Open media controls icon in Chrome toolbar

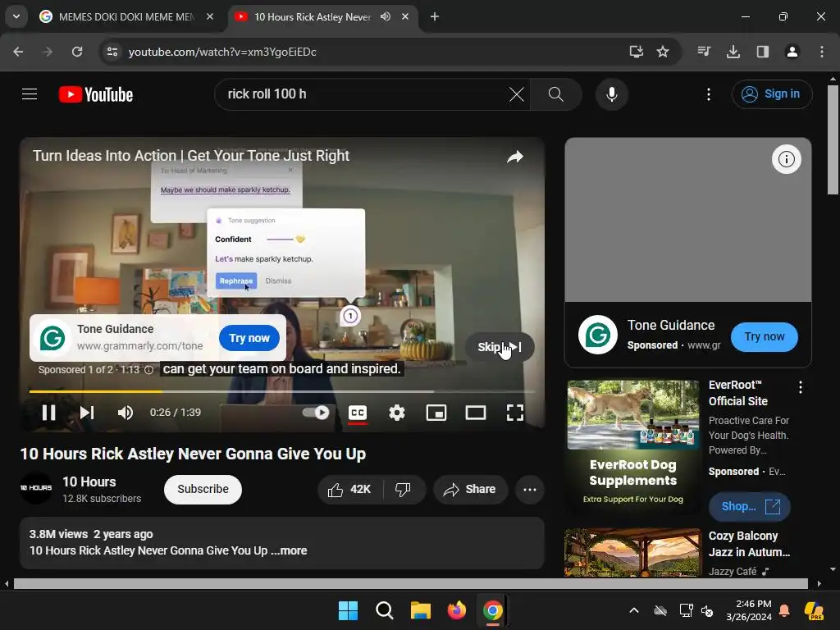tap(704, 52)
